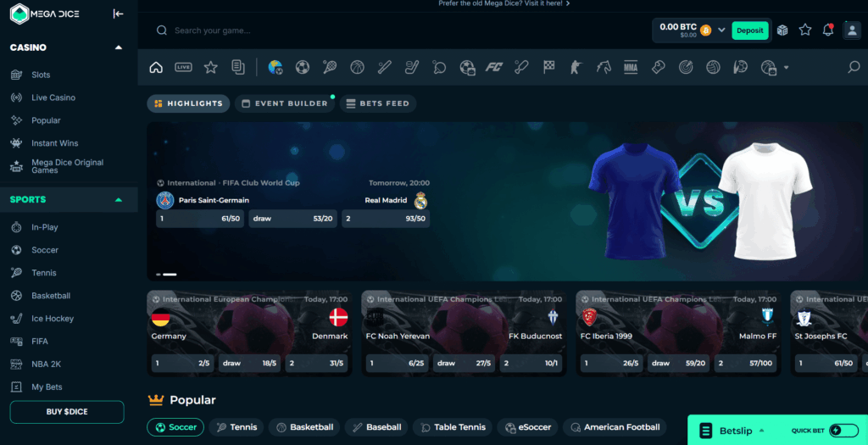Open the dice rewards icon in header

pyautogui.click(x=782, y=31)
